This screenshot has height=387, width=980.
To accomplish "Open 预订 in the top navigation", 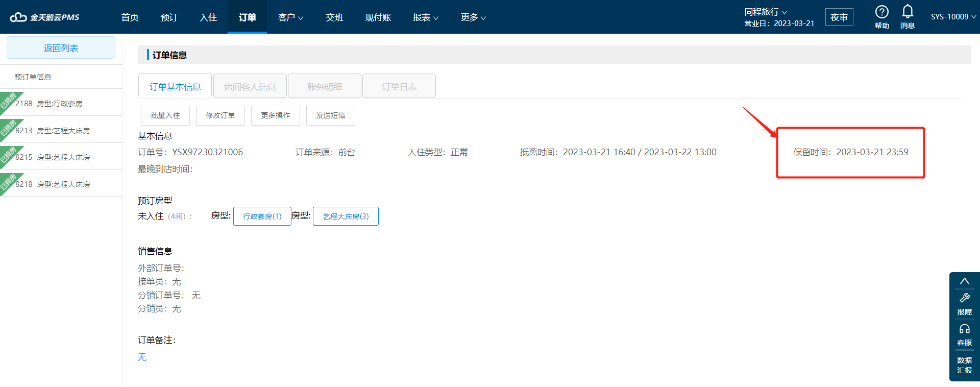I will [169, 17].
